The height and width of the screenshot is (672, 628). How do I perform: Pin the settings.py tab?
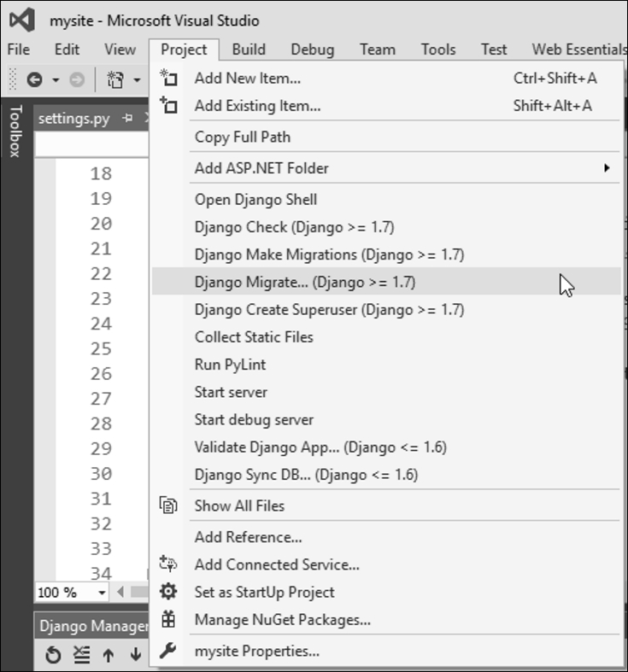pyautogui.click(x=128, y=119)
